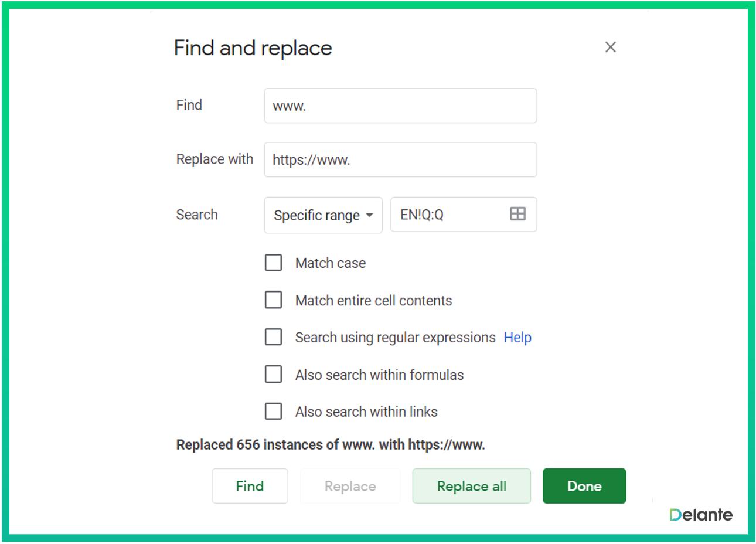Image resolution: width=756 pixels, height=544 pixels.
Task: Open the Specific range dropdown
Action: point(323,215)
